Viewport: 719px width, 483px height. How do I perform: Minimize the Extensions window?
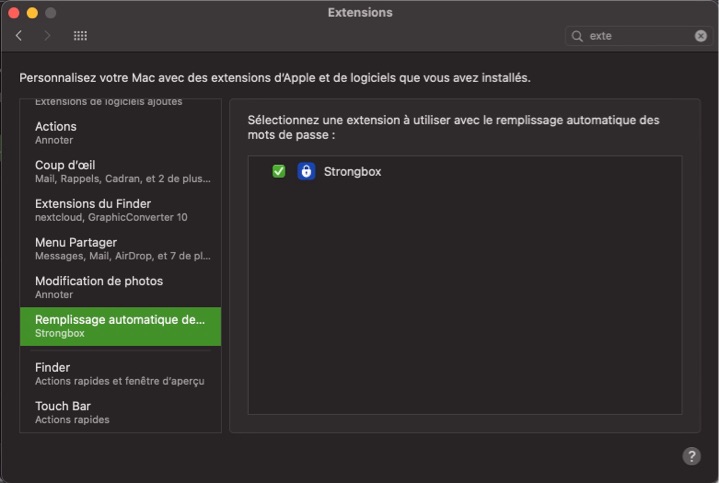[32, 13]
